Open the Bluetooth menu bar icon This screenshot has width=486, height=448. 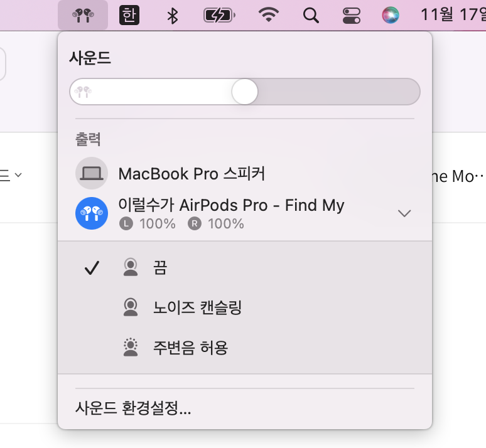click(x=173, y=16)
